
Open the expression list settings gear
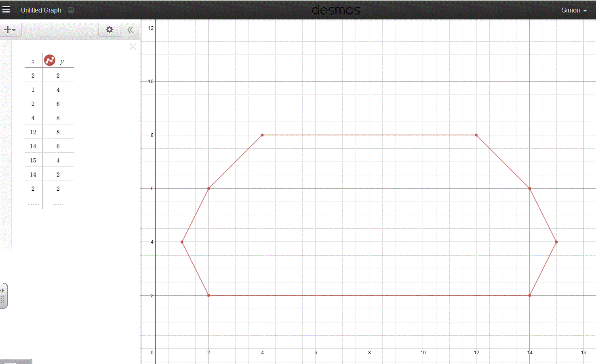coord(110,29)
